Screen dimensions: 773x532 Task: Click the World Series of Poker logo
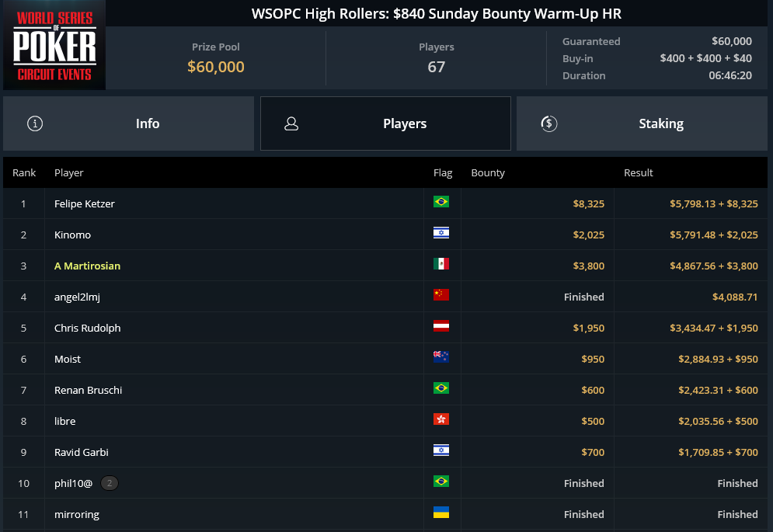(54, 45)
